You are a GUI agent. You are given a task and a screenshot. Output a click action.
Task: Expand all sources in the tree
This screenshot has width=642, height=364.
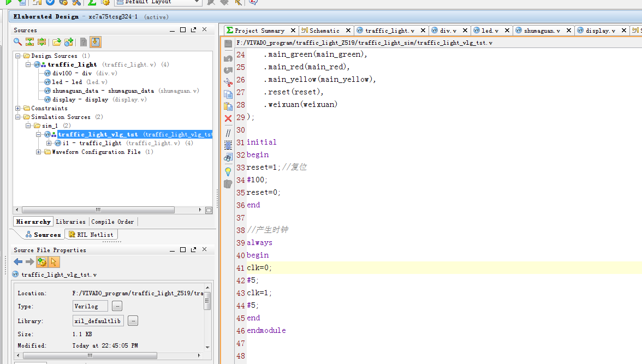click(x=41, y=42)
